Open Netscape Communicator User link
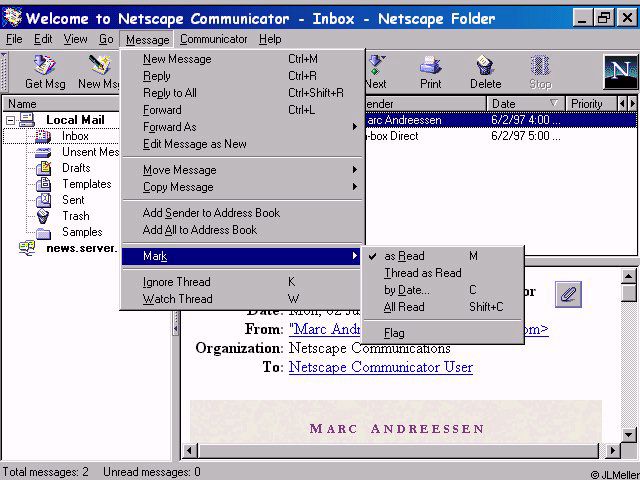 point(381,367)
